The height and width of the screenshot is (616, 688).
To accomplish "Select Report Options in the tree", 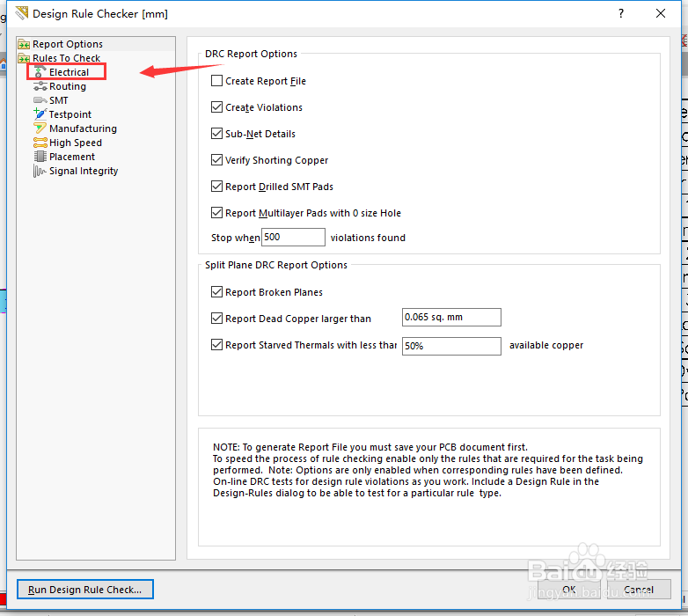I will click(68, 44).
